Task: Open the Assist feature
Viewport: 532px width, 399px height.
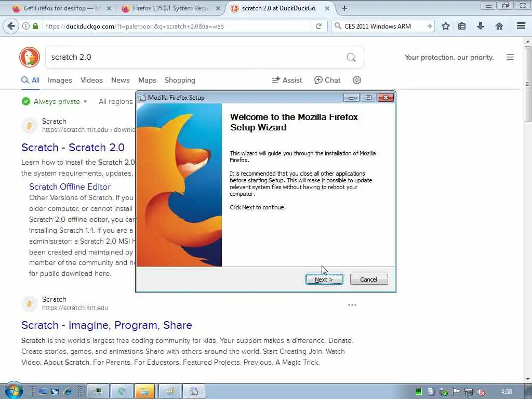Action: click(287, 80)
